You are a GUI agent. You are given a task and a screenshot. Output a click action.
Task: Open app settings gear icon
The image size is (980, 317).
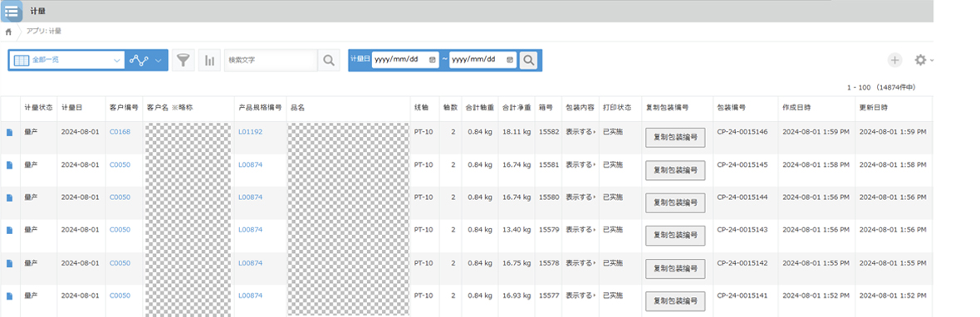coord(921,60)
